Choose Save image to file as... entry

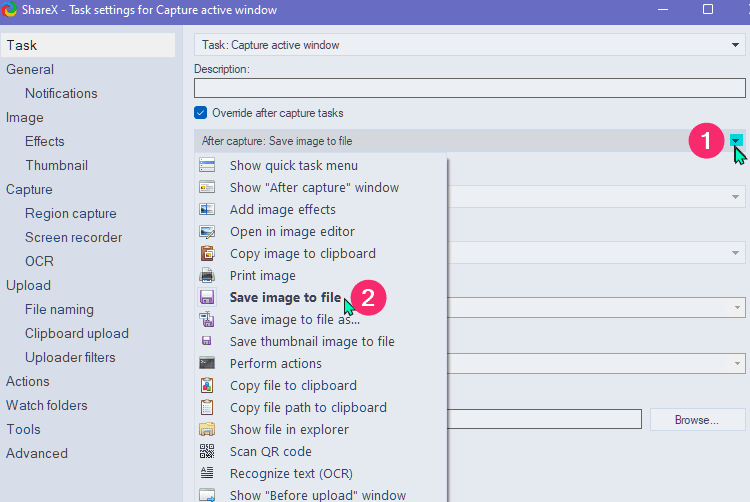[x=321, y=319]
